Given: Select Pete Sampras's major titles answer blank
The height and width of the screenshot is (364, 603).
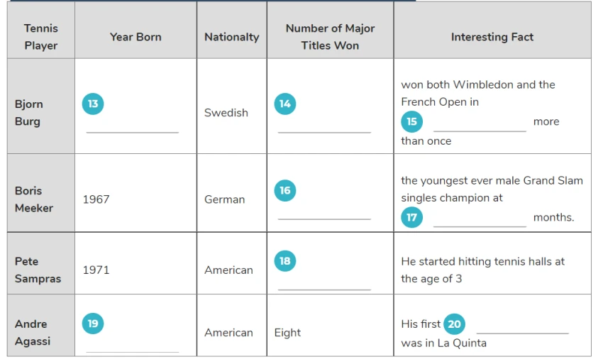Looking at the screenshot, I should coord(325,284).
